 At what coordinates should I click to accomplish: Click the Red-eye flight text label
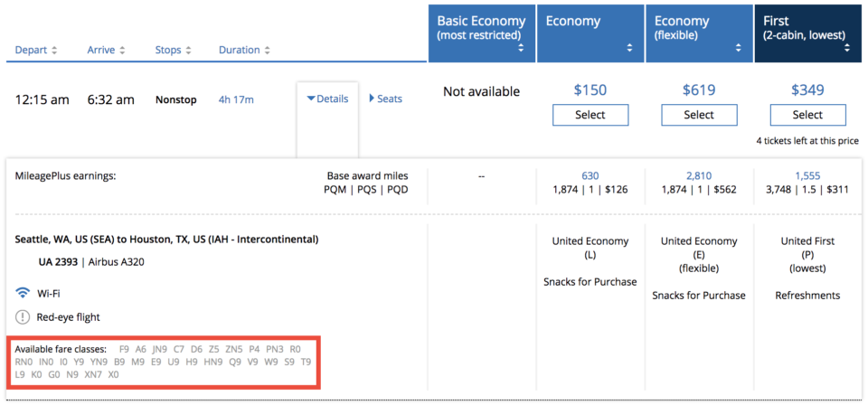(69, 317)
